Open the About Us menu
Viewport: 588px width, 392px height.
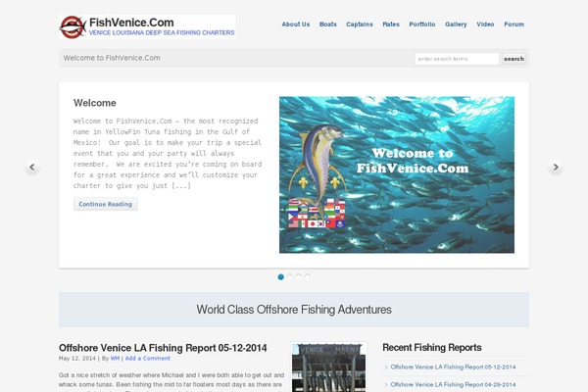click(296, 24)
